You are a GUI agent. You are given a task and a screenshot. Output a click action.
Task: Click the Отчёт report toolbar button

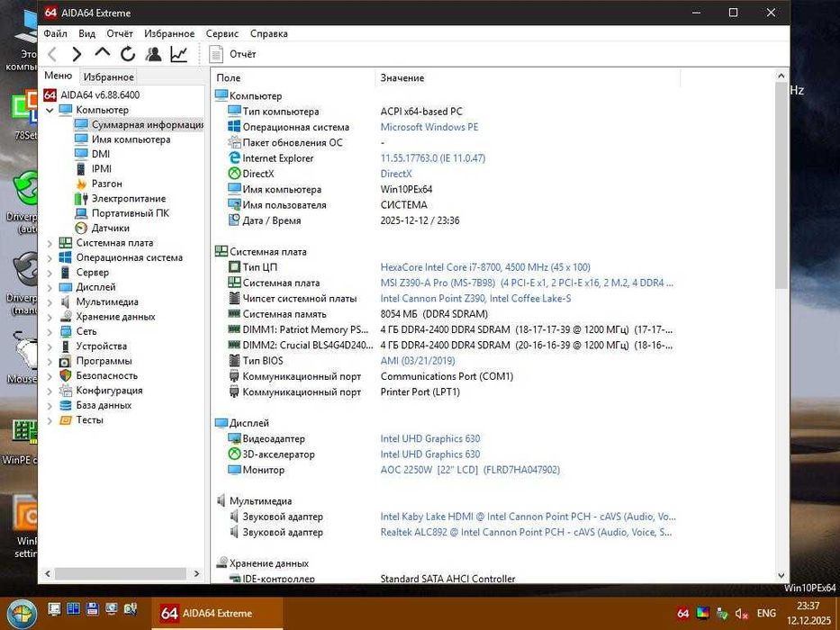(x=232, y=54)
